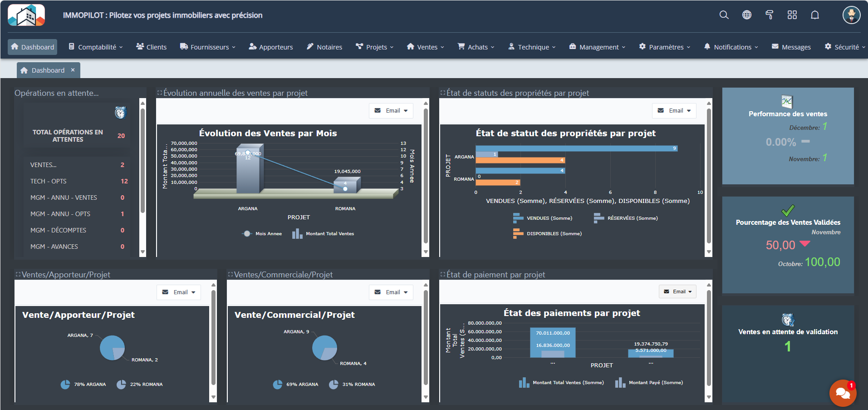Expand Ventes/Apporteur/Projet panel icon
This screenshot has height=410, width=868.
[x=18, y=274]
